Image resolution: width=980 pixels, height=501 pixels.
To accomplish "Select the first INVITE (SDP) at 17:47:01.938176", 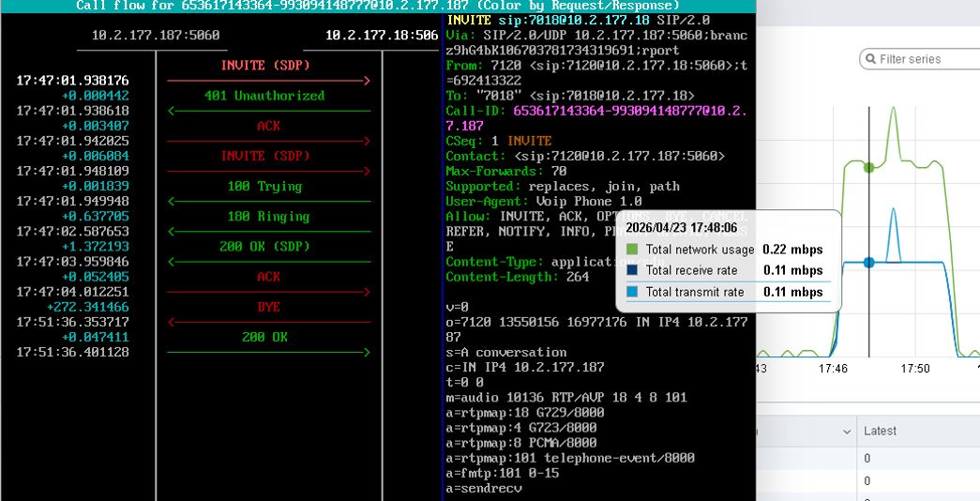I will pos(265,66).
